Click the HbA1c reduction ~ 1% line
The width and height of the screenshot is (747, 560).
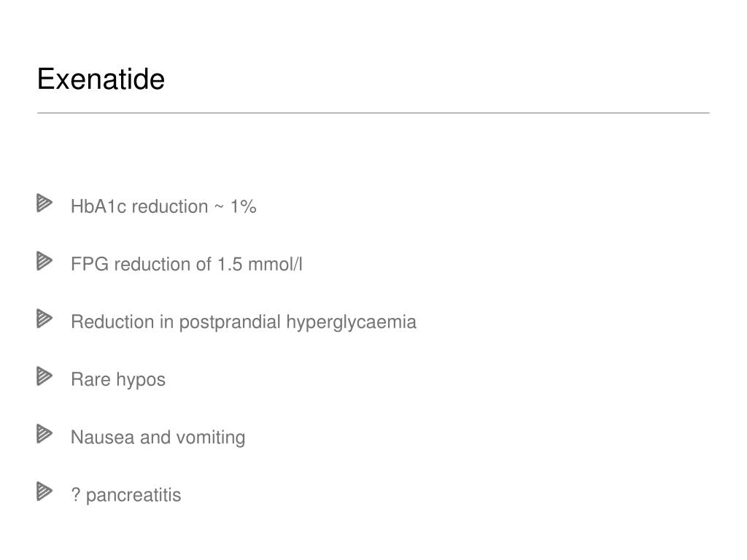tap(163, 206)
